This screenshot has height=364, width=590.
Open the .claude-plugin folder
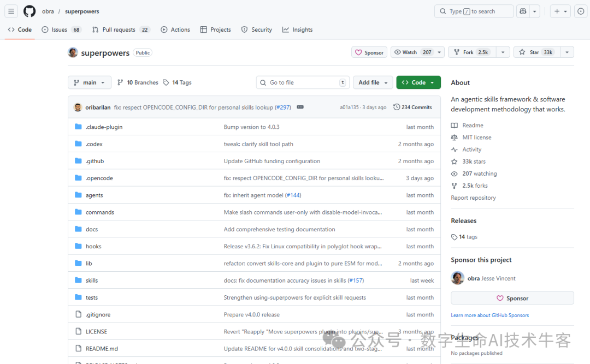click(x=104, y=127)
